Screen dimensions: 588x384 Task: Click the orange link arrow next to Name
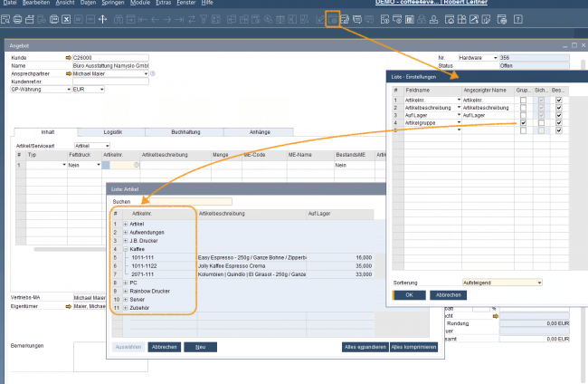tap(67, 66)
